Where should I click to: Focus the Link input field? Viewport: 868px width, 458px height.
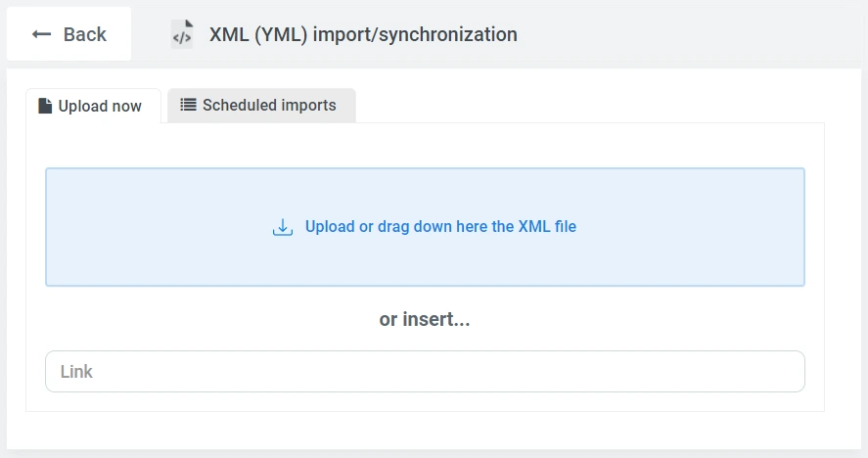(425, 372)
